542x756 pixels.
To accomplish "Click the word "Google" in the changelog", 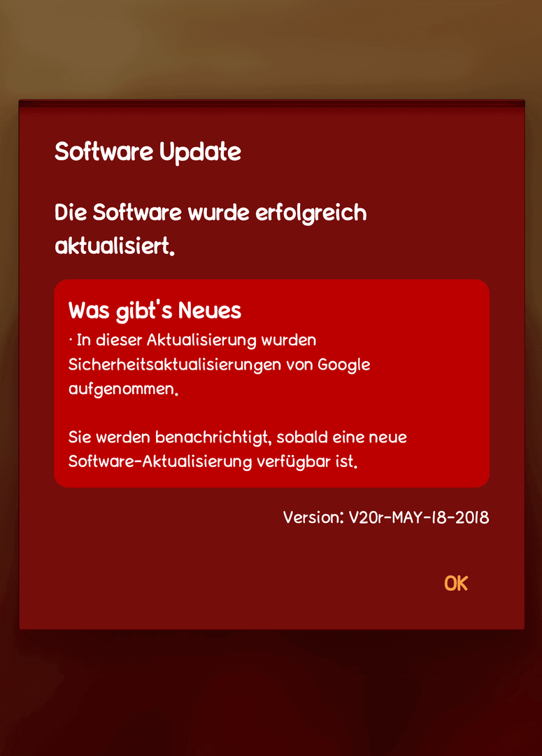I will 344,365.
